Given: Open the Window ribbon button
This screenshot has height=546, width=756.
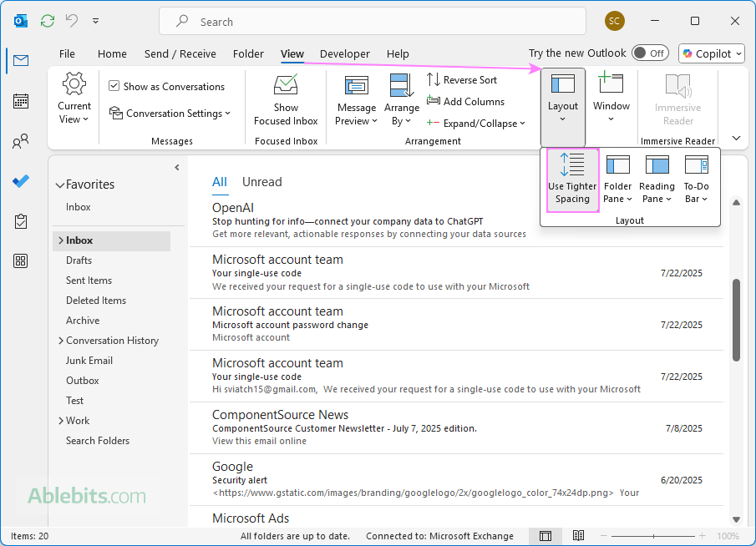Looking at the screenshot, I should point(611,98).
